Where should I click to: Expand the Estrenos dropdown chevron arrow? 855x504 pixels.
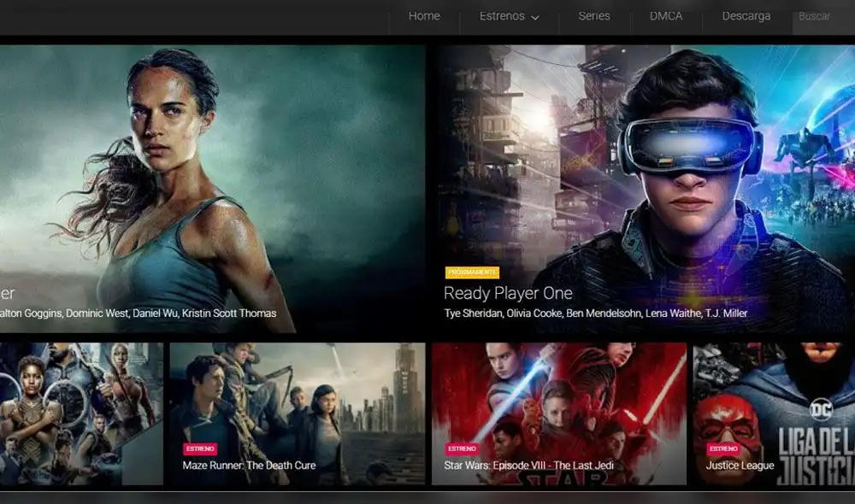pyautogui.click(x=535, y=17)
